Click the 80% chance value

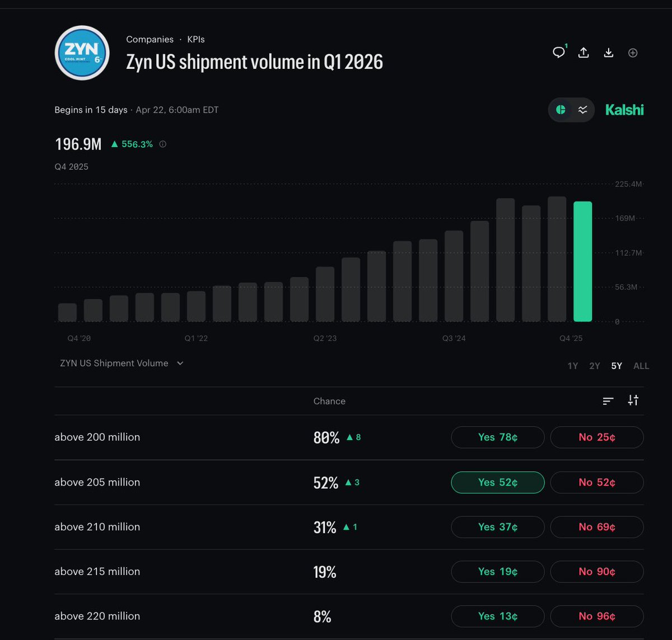(326, 438)
